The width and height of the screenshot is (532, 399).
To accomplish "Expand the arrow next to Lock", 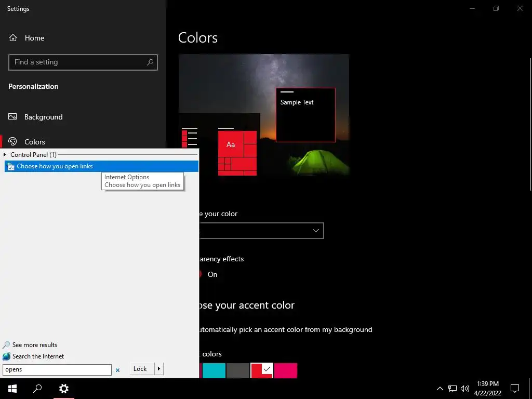I will click(x=159, y=369).
